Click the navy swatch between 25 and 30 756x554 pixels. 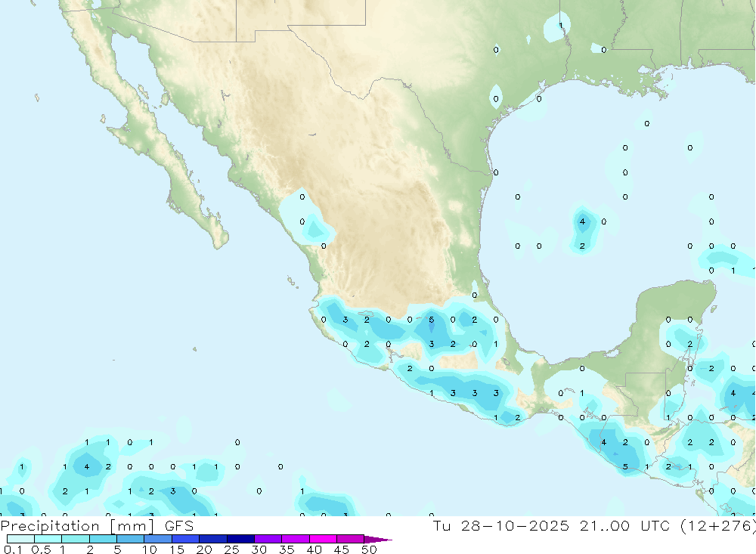tap(240, 539)
